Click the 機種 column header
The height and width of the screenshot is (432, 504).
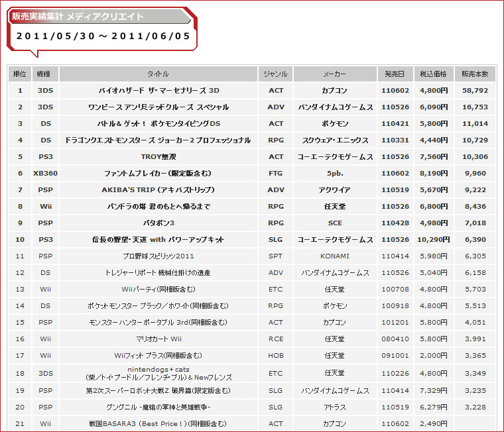(x=45, y=74)
